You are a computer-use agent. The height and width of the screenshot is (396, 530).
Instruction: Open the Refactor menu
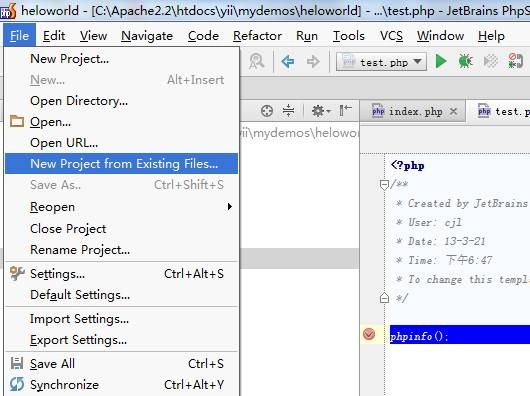click(x=257, y=35)
